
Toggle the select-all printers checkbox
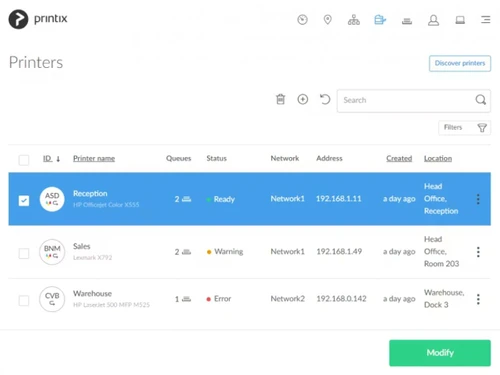[24, 160]
